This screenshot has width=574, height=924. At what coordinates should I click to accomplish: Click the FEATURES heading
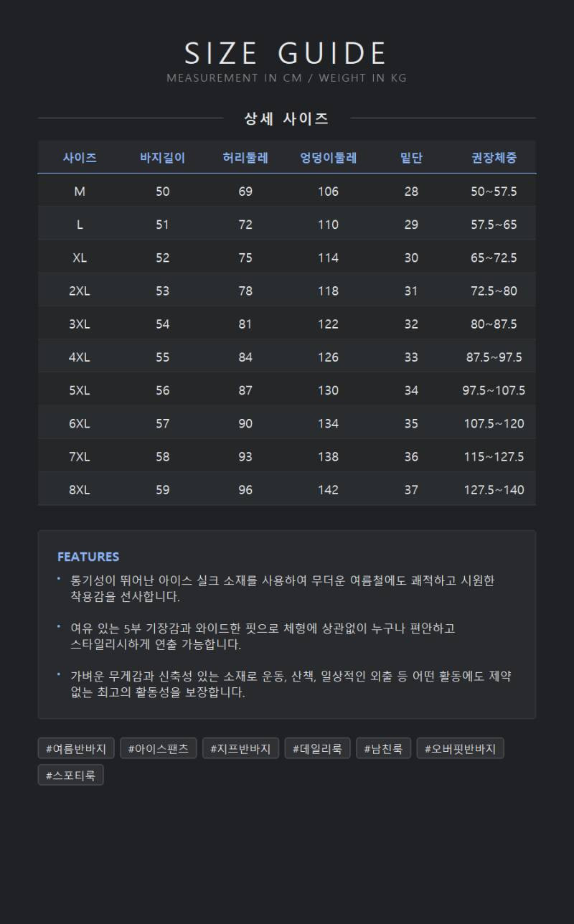click(88, 557)
